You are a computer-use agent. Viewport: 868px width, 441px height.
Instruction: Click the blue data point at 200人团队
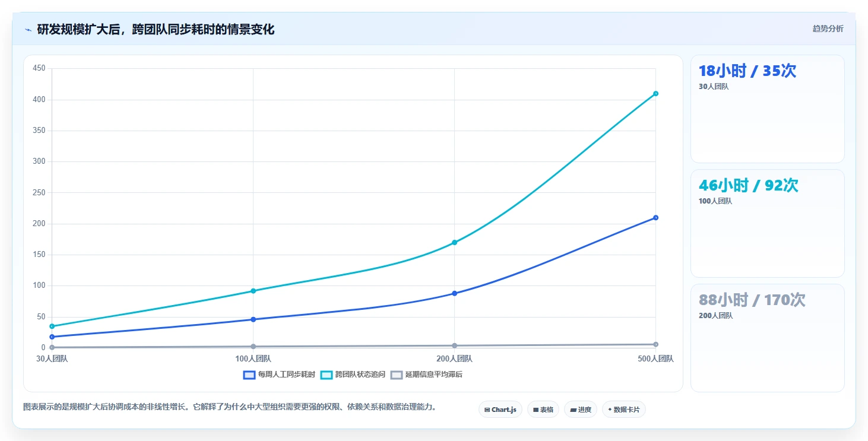(454, 293)
